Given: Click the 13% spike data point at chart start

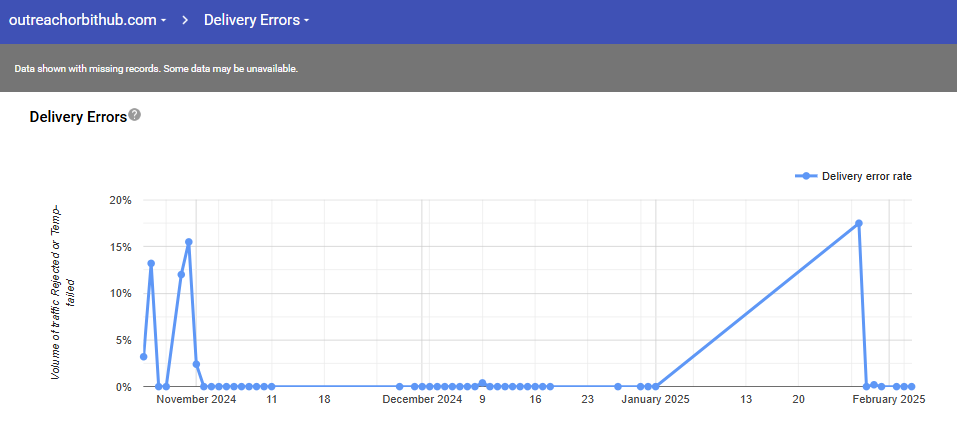Looking at the screenshot, I should coord(151,264).
